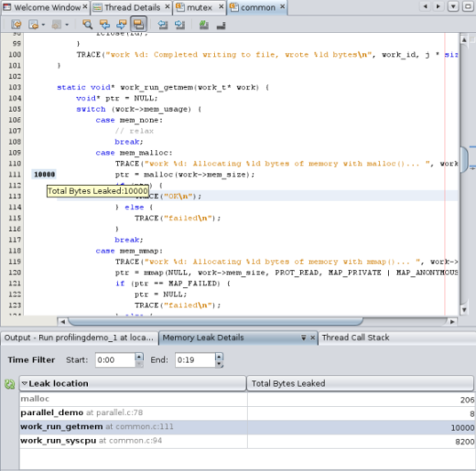Screen dimensions: 476x471
Task: Click the work_run_getmem function name in line 103
Action: [x=157, y=88]
